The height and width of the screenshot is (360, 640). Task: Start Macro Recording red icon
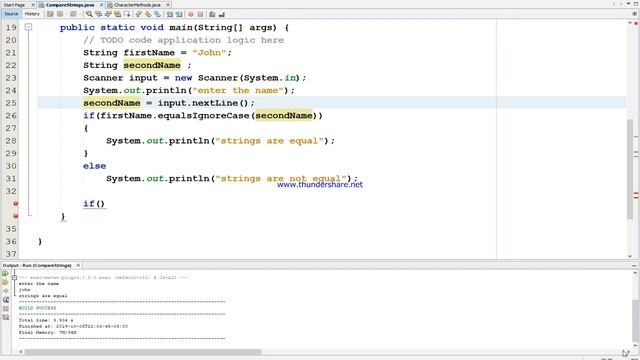pos(191,14)
